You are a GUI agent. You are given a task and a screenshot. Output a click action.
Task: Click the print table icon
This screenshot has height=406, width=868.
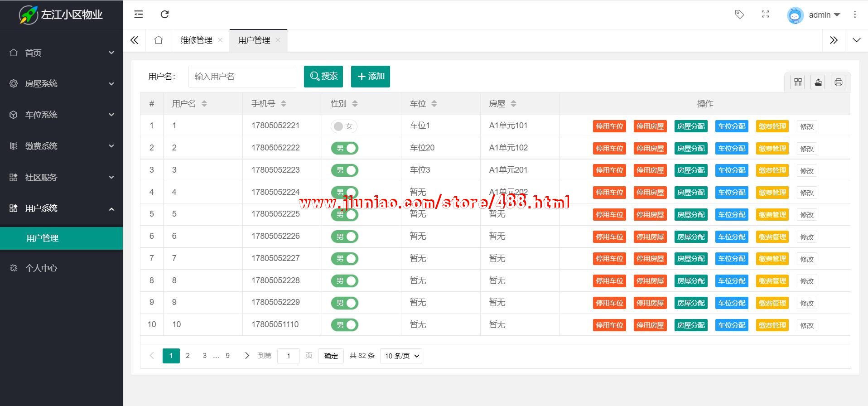click(838, 82)
